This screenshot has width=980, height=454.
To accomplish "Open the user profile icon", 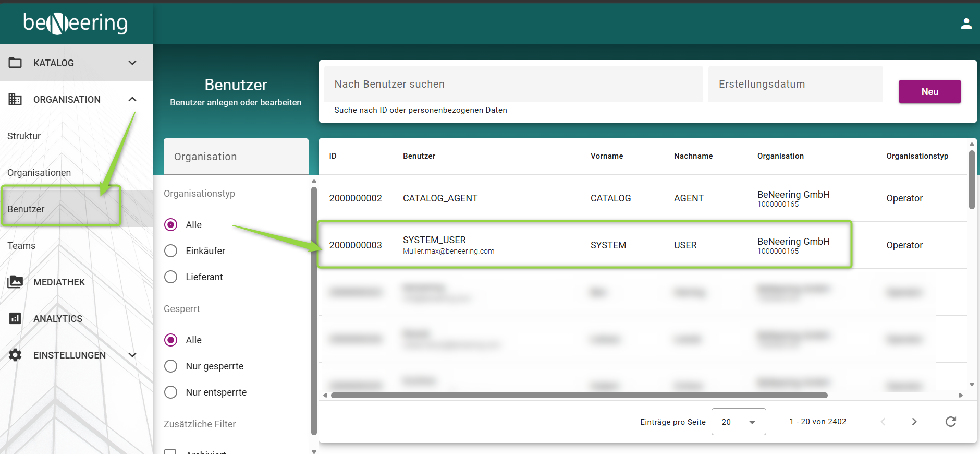I will (x=966, y=23).
